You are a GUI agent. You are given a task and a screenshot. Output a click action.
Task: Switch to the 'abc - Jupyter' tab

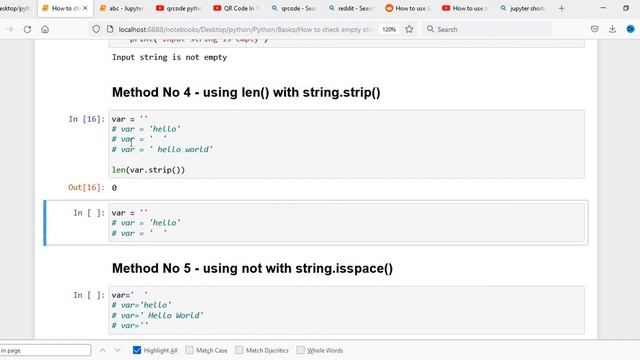coord(121,8)
